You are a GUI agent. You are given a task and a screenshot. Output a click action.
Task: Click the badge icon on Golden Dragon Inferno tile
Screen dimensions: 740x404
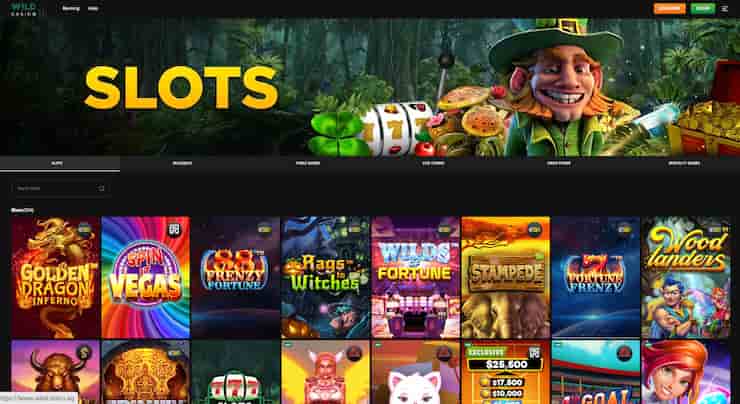pos(84,230)
